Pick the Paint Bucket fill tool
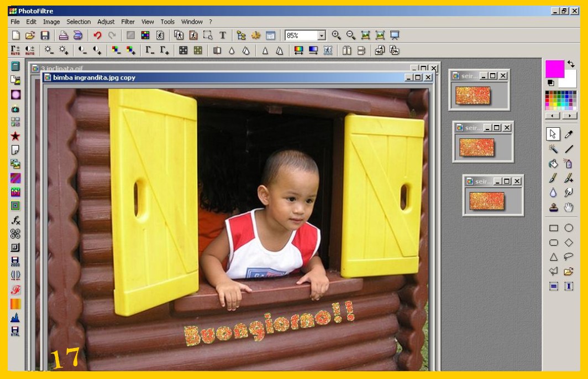The height and width of the screenshot is (379, 588). 553,163
